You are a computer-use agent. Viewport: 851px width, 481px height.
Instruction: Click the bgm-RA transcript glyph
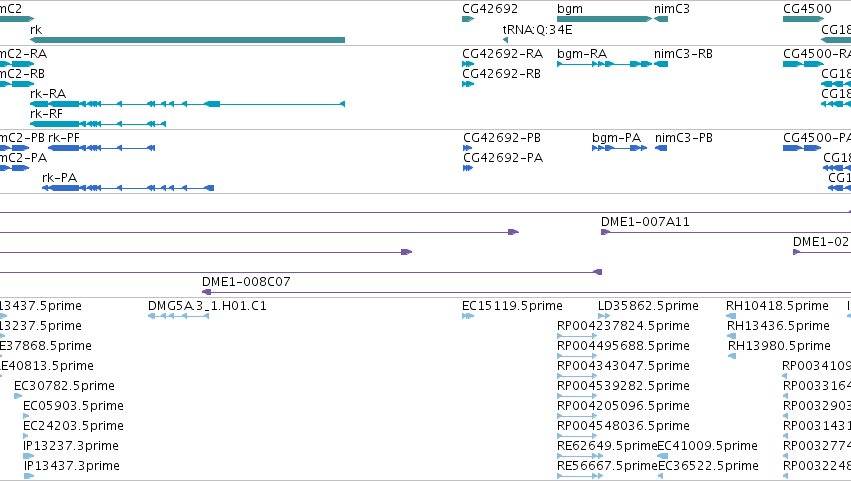click(x=604, y=64)
